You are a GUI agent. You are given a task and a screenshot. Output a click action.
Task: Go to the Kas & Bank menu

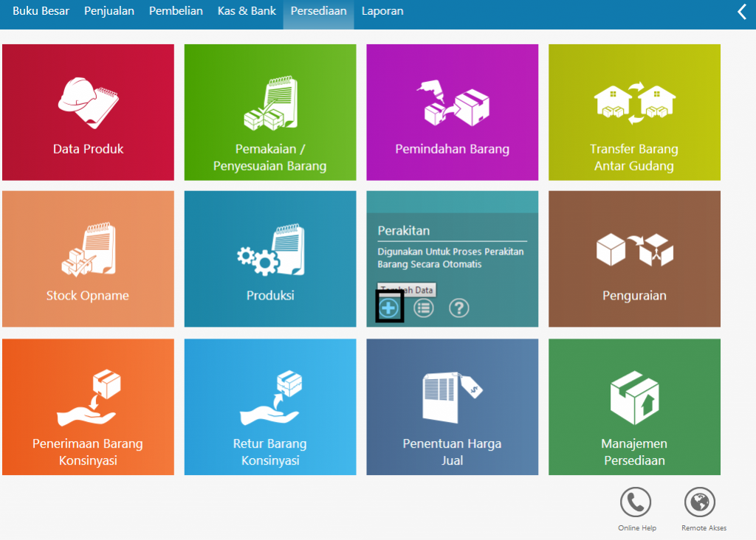247,11
